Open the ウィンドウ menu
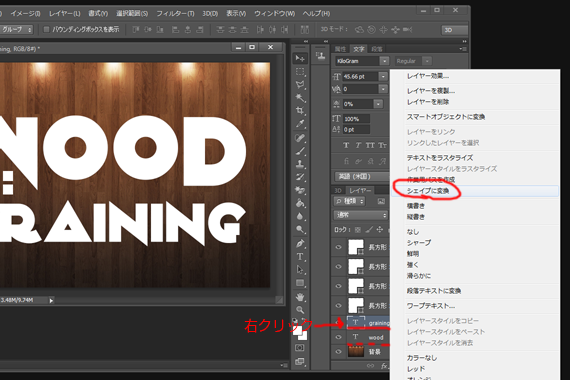This screenshot has height=380, width=570. (274, 13)
